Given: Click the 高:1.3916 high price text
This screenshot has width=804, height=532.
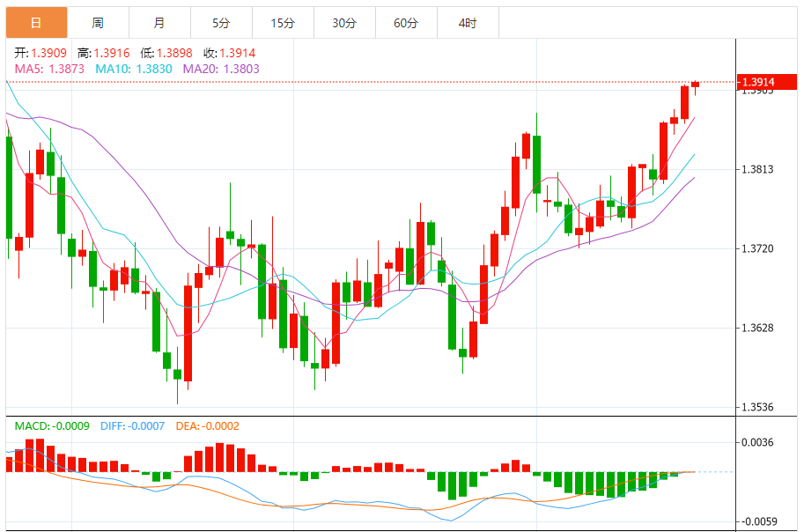Looking at the screenshot, I should (104, 53).
